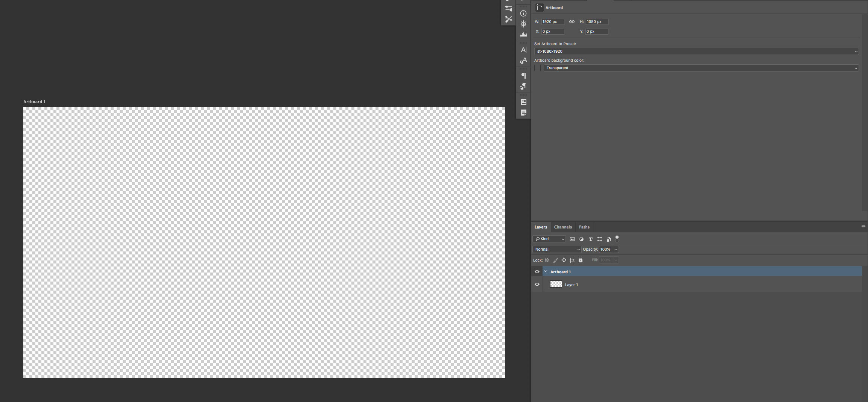Select the Layer 1 name in Layers
Image resolution: width=868 pixels, height=402 pixels.
(x=571, y=285)
